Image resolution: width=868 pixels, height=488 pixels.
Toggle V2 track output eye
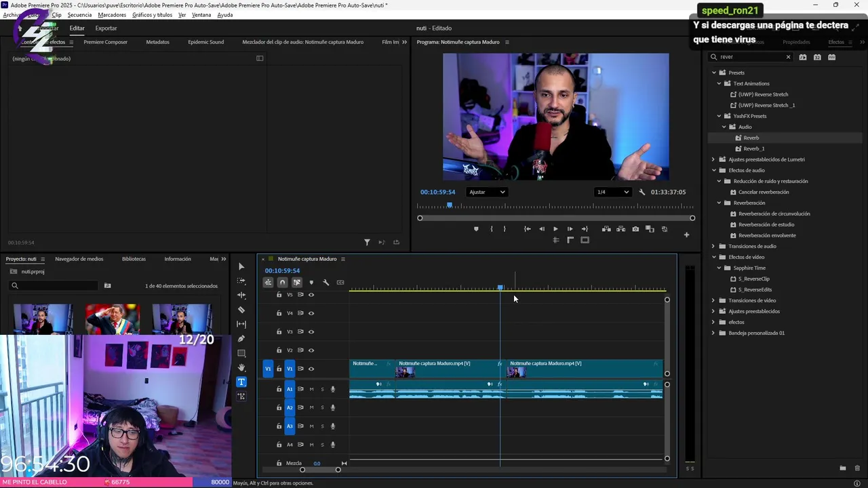coord(311,350)
